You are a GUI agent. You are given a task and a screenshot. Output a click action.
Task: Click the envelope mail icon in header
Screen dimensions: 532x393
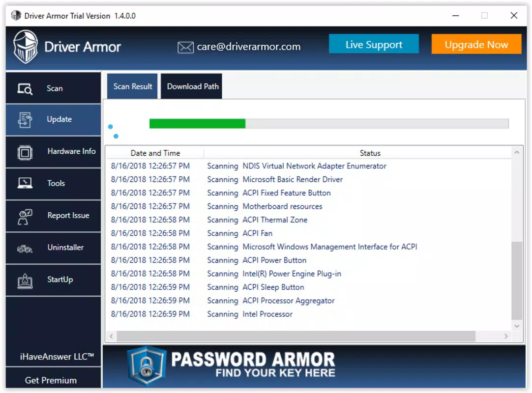pos(185,47)
